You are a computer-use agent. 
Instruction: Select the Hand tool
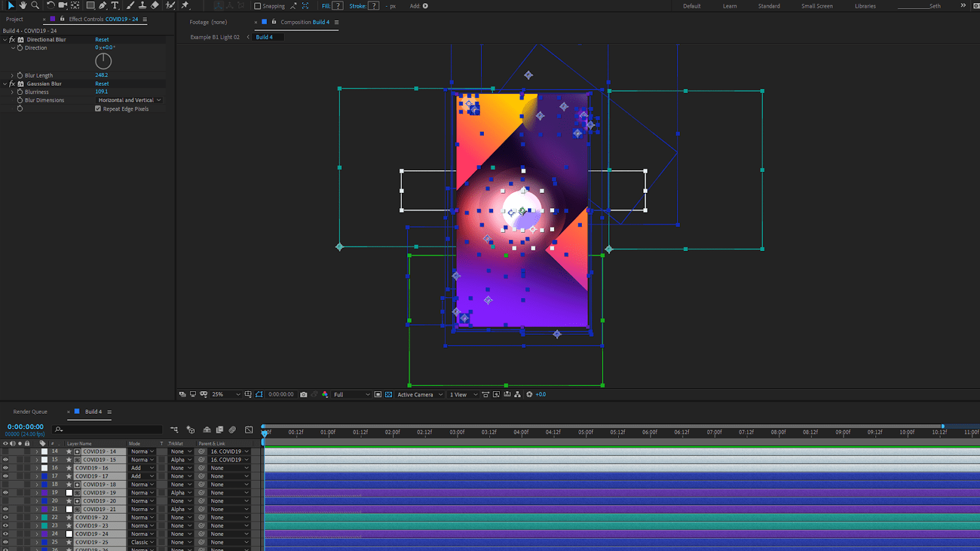pos(23,6)
